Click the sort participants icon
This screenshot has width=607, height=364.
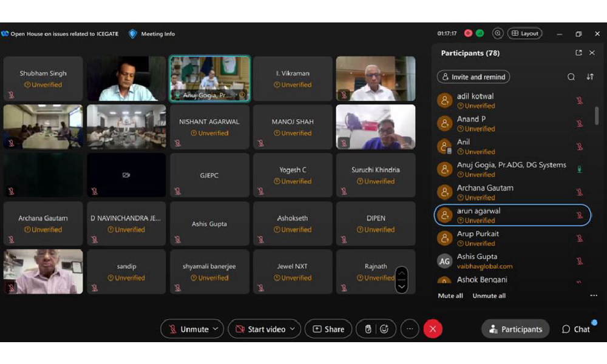(590, 77)
